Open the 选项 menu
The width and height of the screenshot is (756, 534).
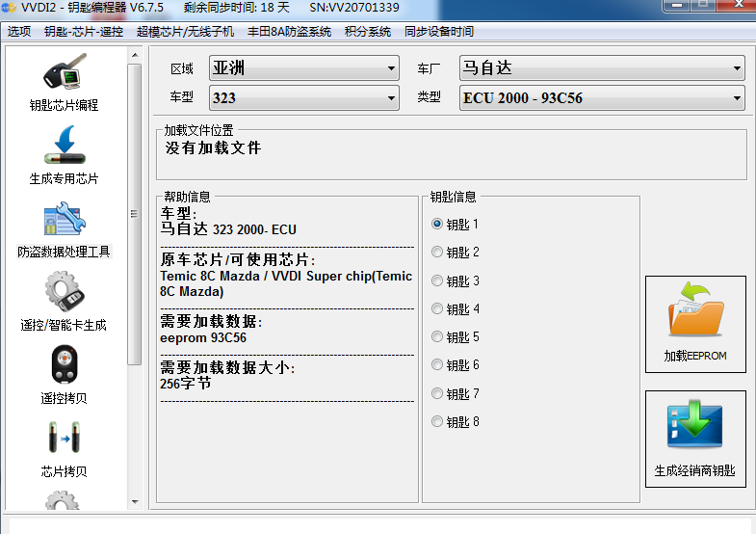click(x=19, y=32)
